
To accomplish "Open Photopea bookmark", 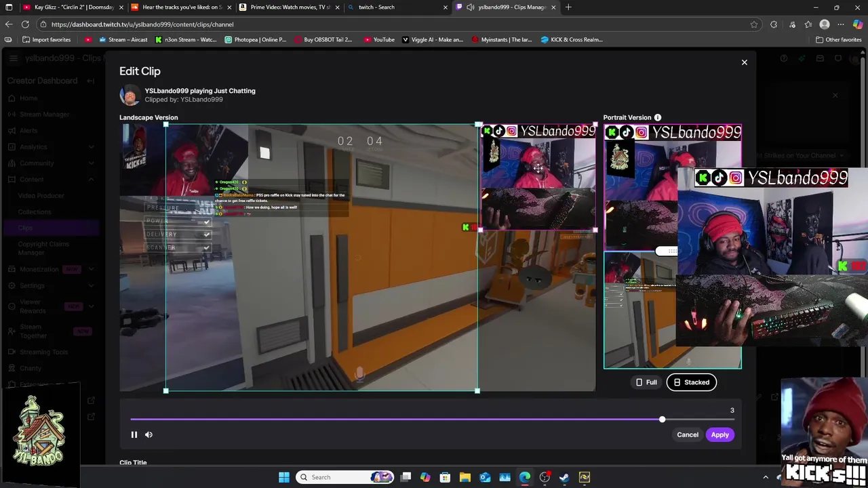I will click(256, 39).
